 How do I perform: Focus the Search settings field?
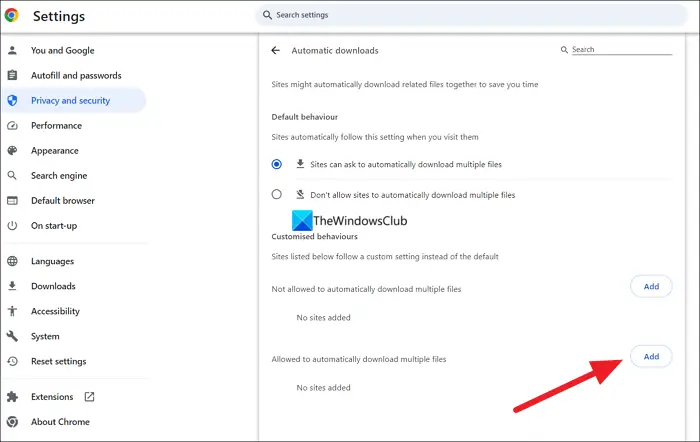471,15
